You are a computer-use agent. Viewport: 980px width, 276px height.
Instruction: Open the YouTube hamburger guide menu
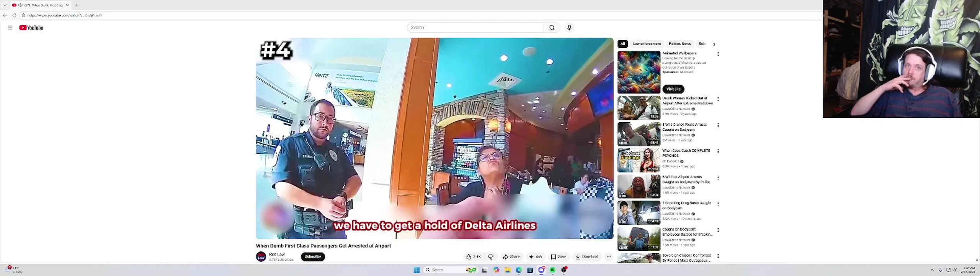[10, 28]
